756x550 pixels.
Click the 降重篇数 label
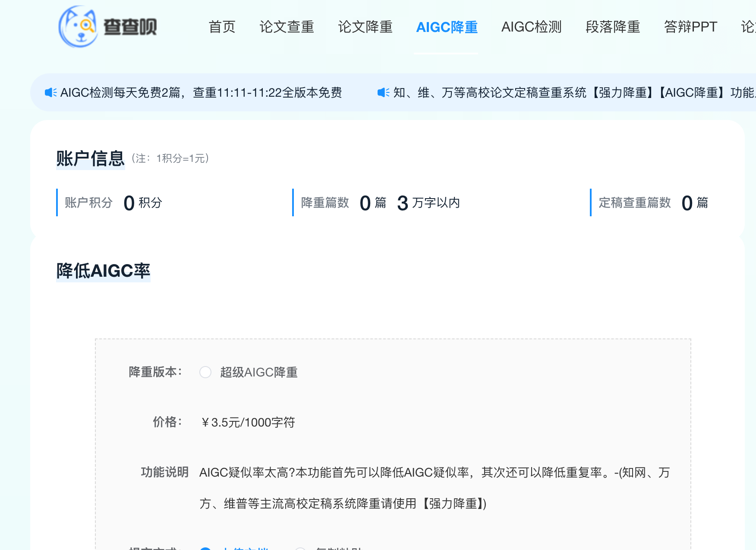(325, 202)
